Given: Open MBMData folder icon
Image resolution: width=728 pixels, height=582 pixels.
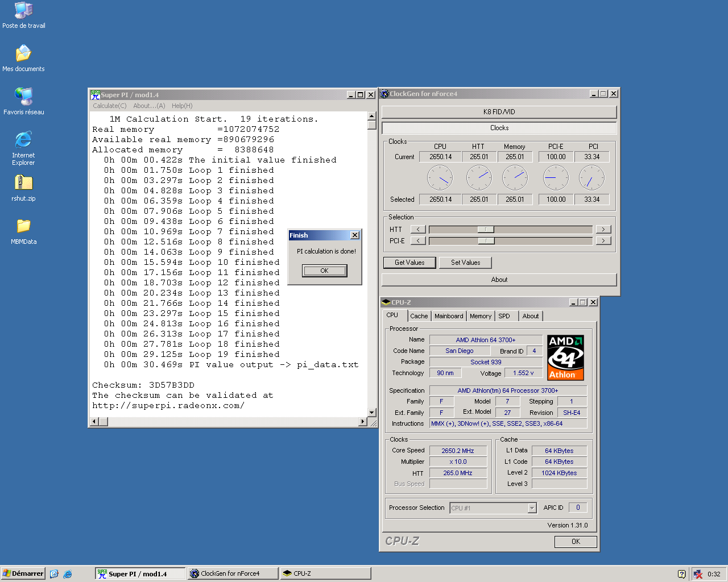Looking at the screenshot, I should point(23,226).
